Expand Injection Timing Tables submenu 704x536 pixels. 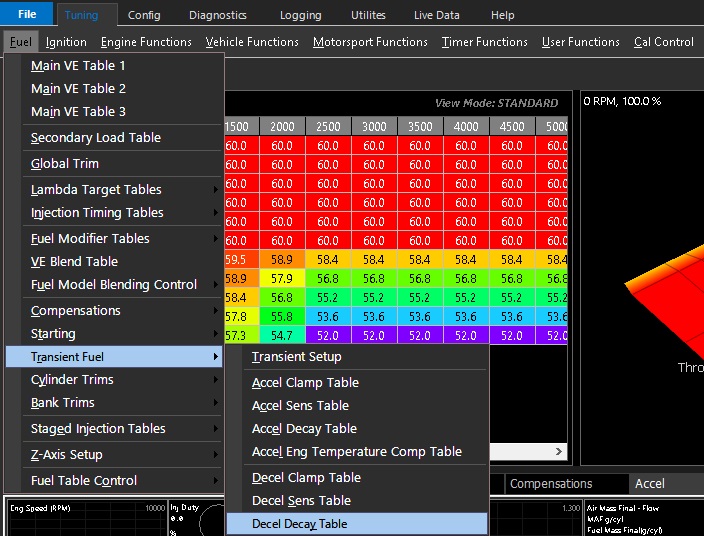[x=114, y=212]
